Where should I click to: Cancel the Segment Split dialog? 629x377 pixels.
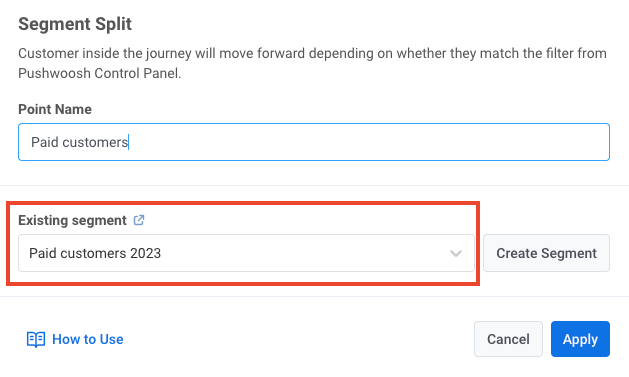pos(508,339)
